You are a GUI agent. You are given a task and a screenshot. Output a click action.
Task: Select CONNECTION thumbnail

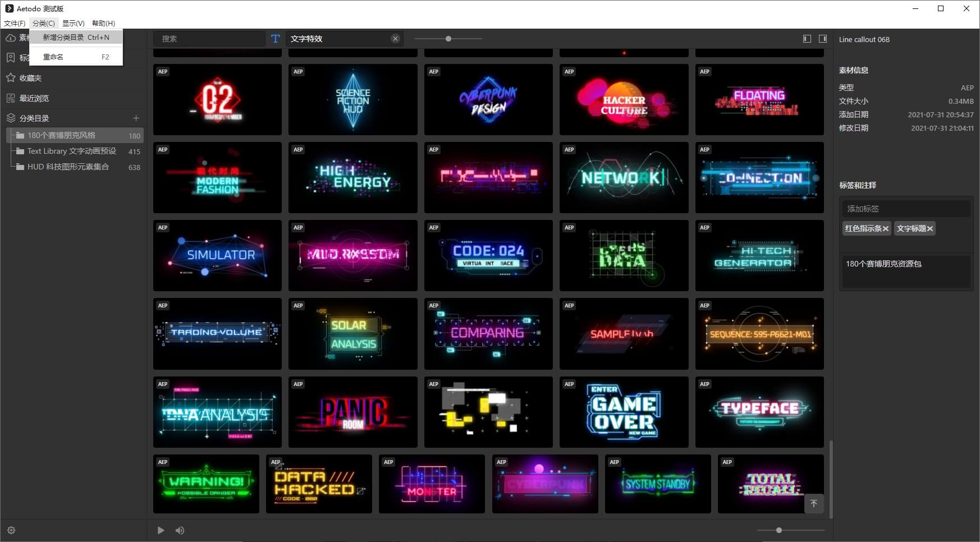[759, 177]
